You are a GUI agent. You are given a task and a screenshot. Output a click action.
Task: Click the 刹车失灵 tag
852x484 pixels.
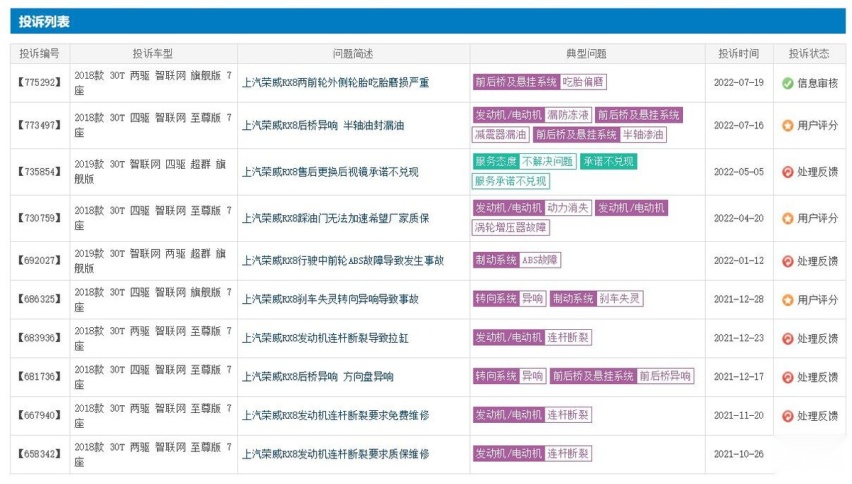(620, 299)
